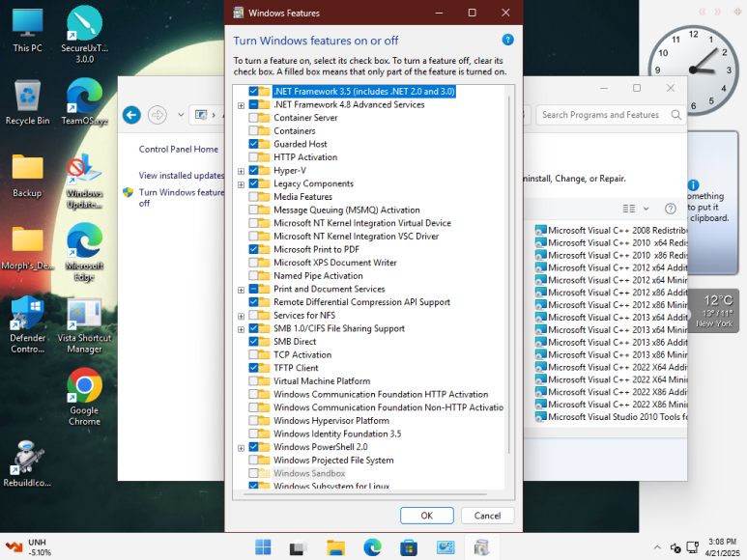Open the clock showing 3:08 PM
Image resolution: width=747 pixels, height=560 pixels.
coord(722,547)
